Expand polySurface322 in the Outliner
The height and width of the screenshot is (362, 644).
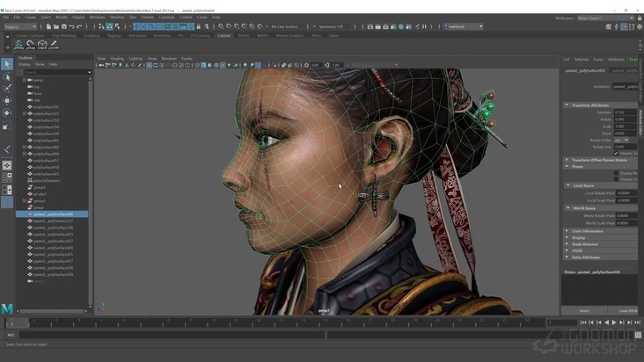[x=25, y=113]
